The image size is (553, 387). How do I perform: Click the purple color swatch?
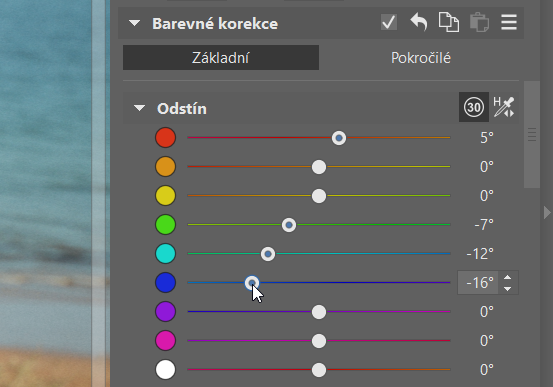tap(165, 312)
